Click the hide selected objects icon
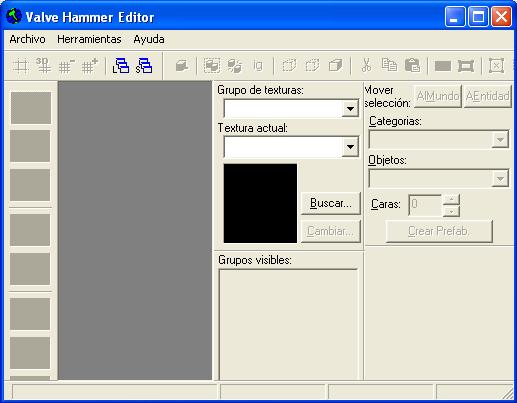 click(x=289, y=66)
